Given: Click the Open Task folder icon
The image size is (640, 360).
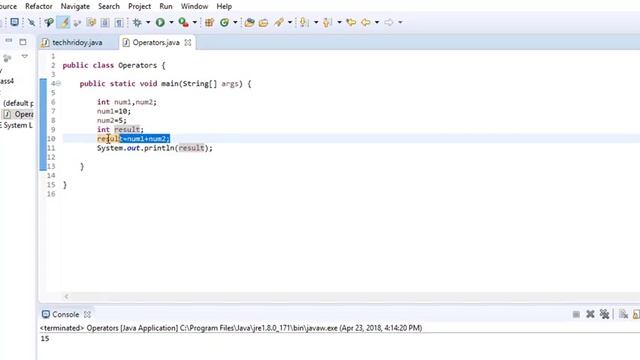Looking at the screenshot, I should (x=263, y=22).
